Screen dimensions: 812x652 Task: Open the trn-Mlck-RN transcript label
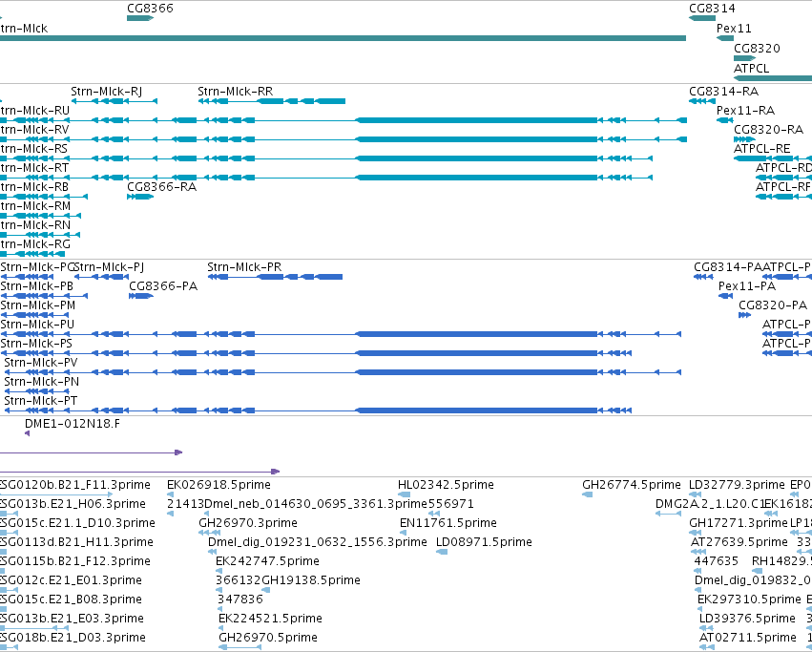coord(35,225)
